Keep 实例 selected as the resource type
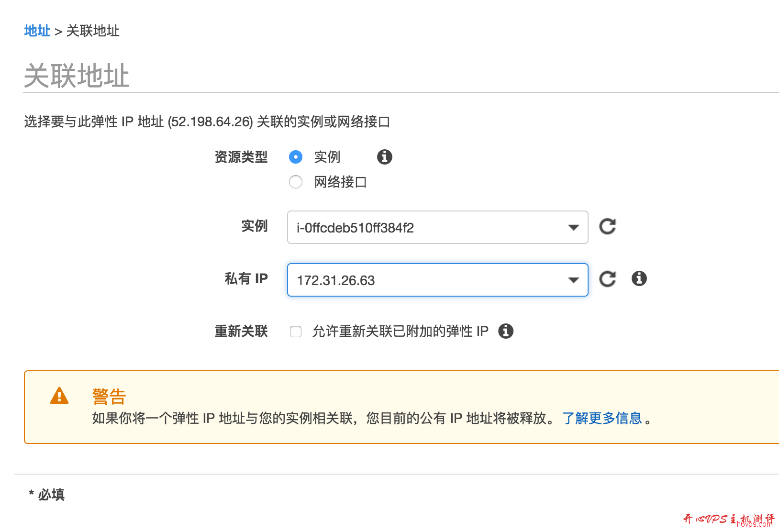Viewport: 779px width, 532px height. (x=296, y=157)
